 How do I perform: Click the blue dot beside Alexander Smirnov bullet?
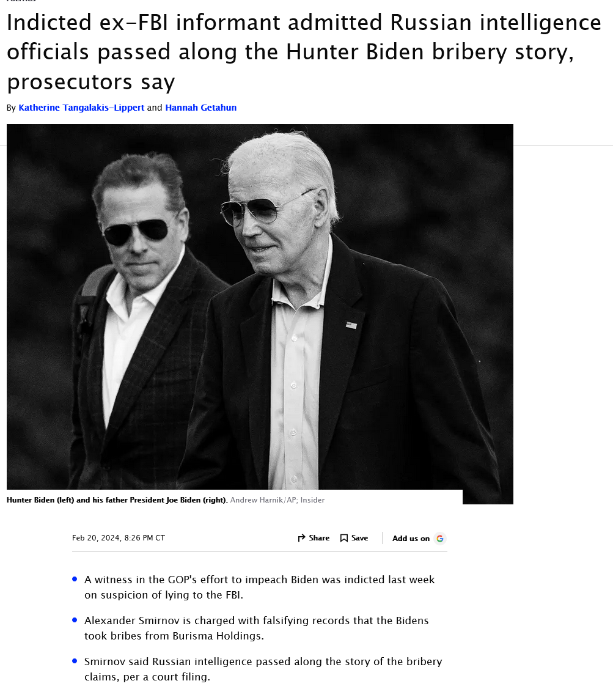75,620
